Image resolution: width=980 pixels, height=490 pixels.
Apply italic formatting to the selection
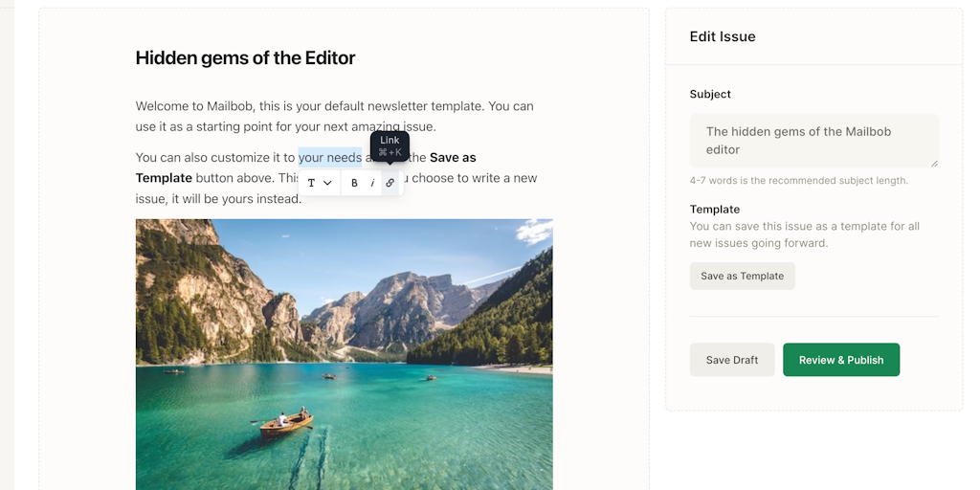pos(372,183)
